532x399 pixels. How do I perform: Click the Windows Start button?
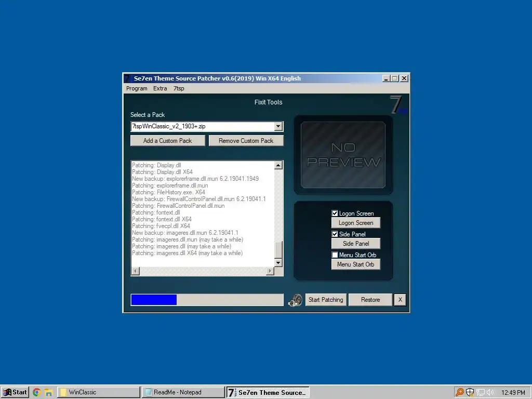pos(15,392)
